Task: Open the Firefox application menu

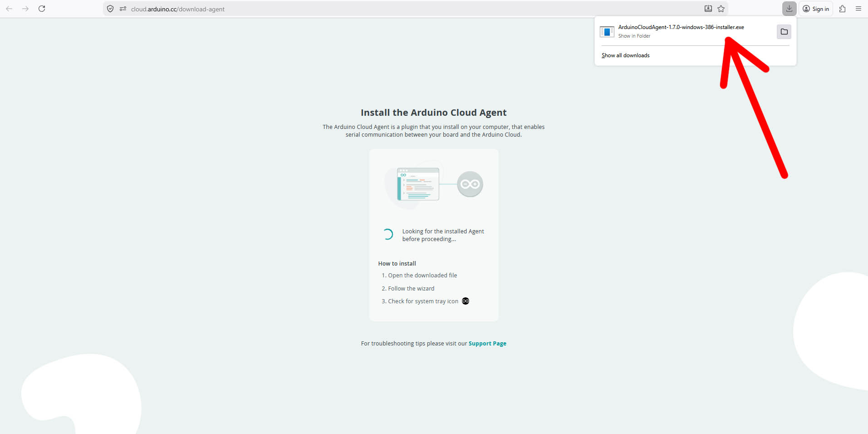Action: 858,9
